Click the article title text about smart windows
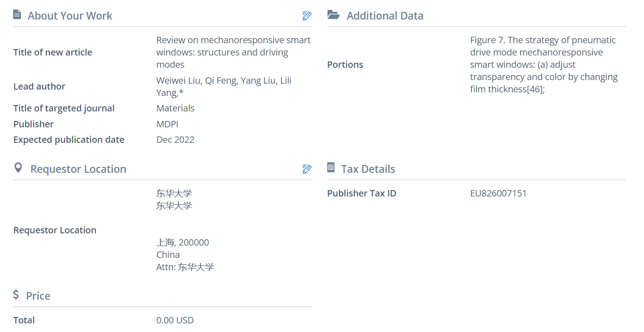644x332 pixels. (x=233, y=52)
